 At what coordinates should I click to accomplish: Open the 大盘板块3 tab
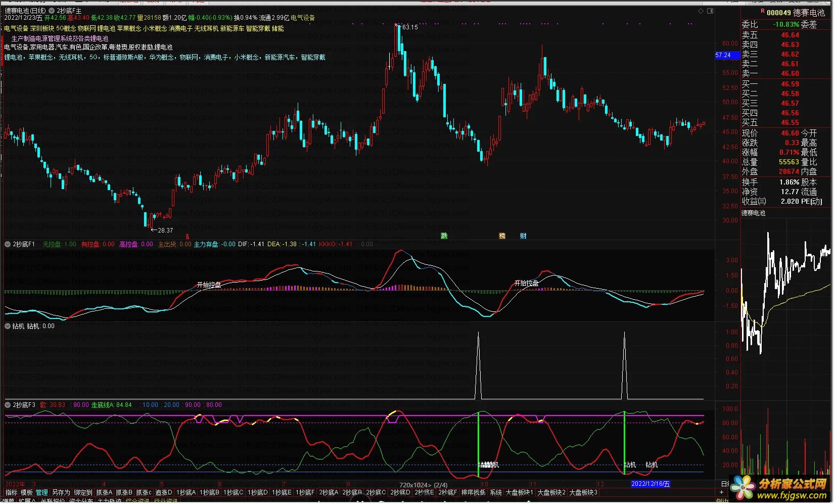[x=584, y=493]
